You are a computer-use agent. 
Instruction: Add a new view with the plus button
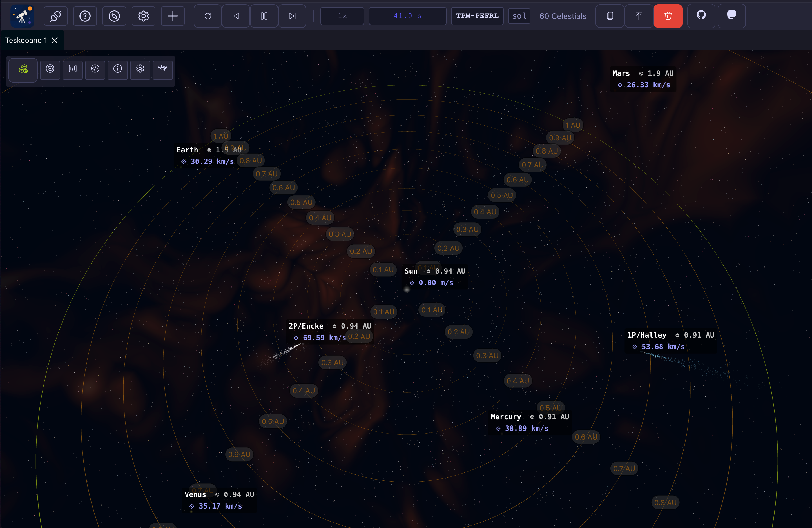coord(173,16)
